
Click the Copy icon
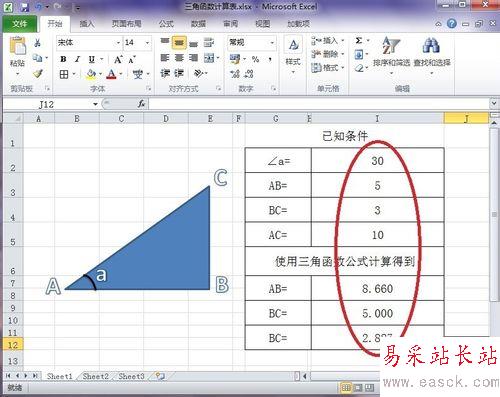click(x=37, y=58)
